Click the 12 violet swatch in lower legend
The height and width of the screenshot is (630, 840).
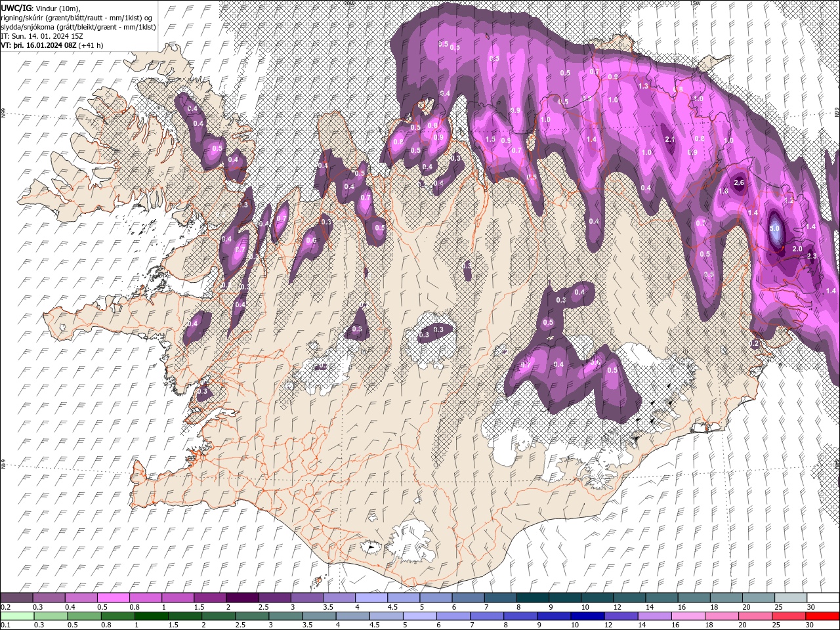click(621, 616)
